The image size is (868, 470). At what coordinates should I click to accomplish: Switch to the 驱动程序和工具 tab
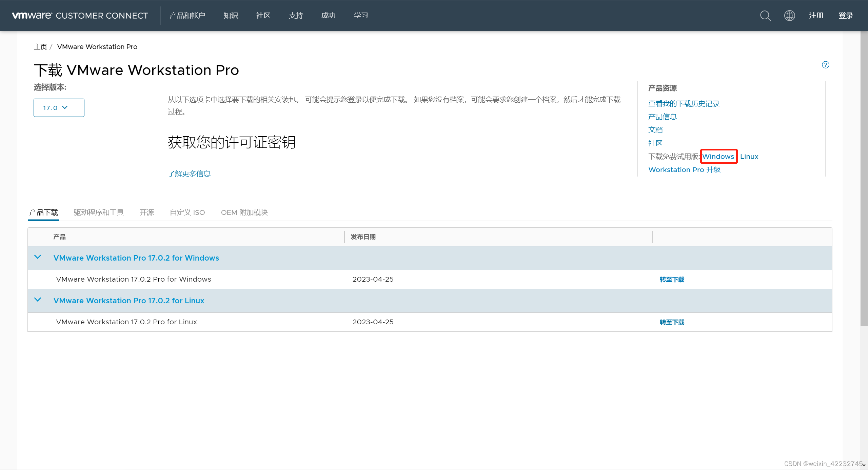pos(99,212)
